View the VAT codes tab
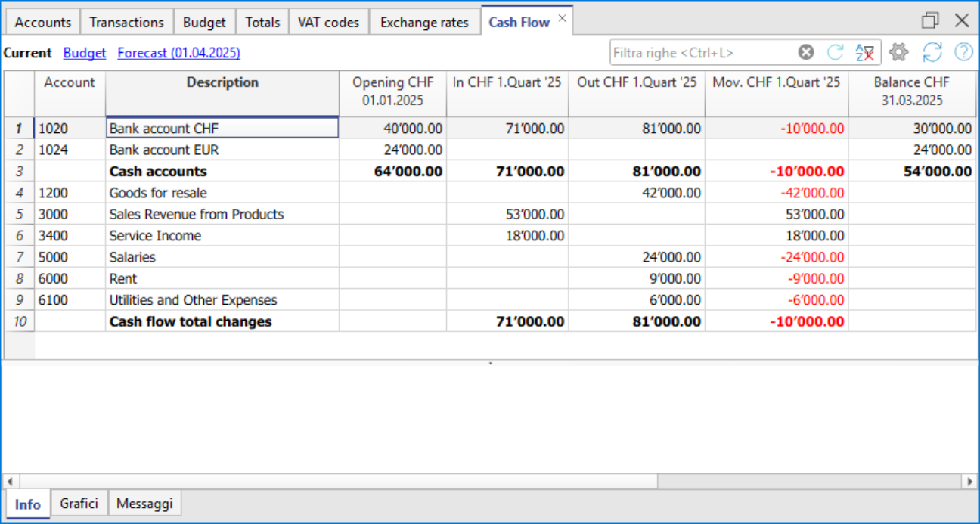 (328, 22)
